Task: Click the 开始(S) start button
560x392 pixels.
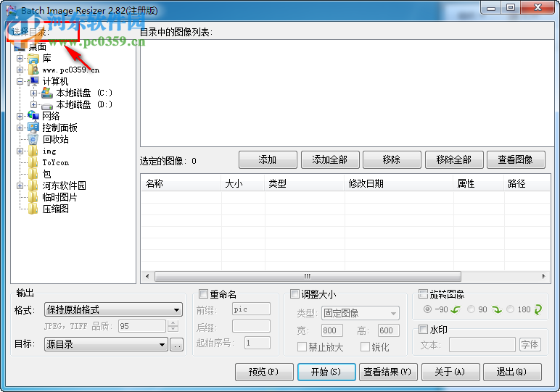Action: click(326, 372)
